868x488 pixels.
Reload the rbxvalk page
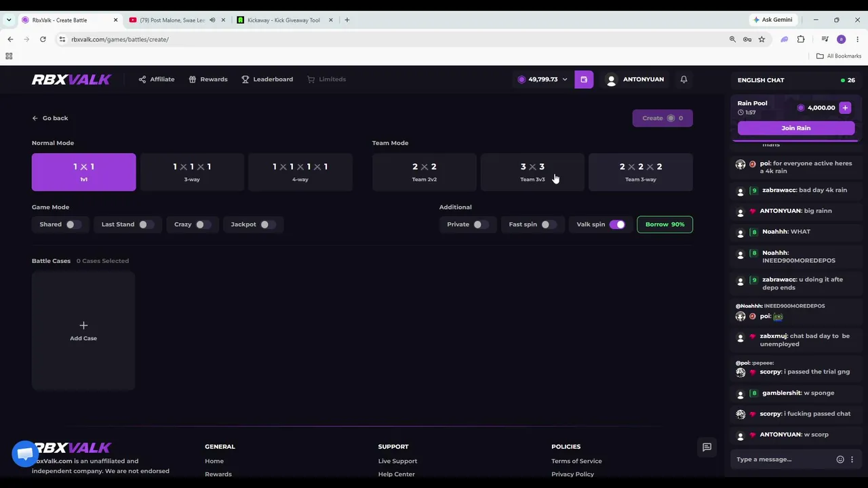click(x=43, y=39)
